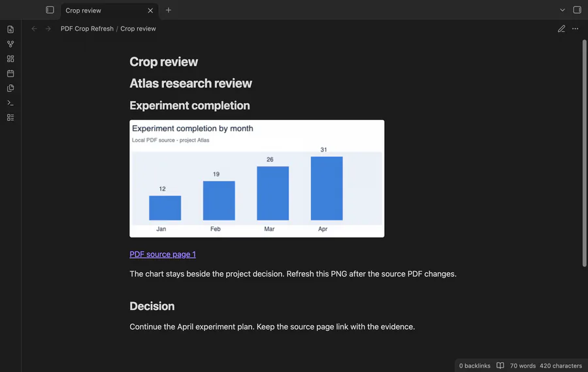
Task: Click the vertical scrollbar thumb
Action: point(584,153)
